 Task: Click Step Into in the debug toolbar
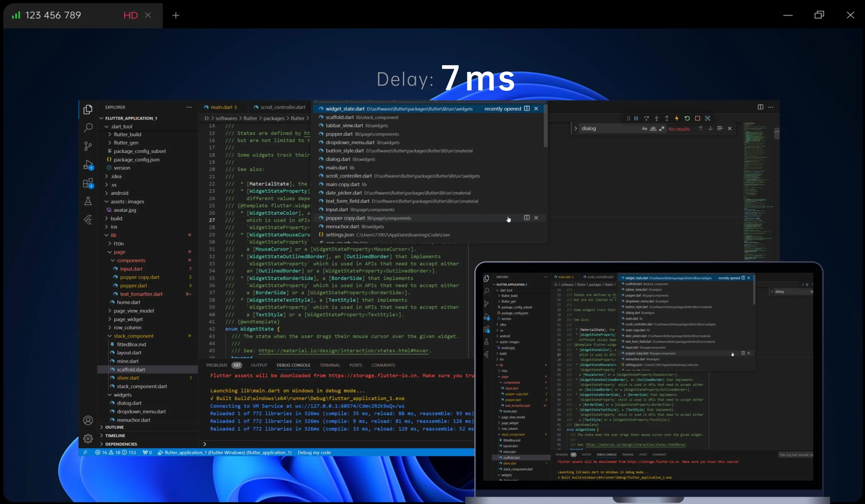click(656, 118)
